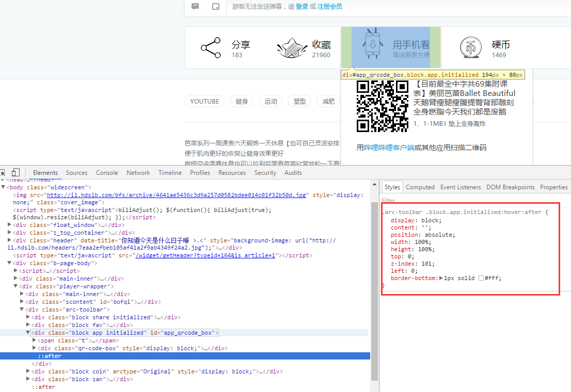571x392 pixels.
Task: Open the /widget/getHeader script src link
Action: [205, 255]
